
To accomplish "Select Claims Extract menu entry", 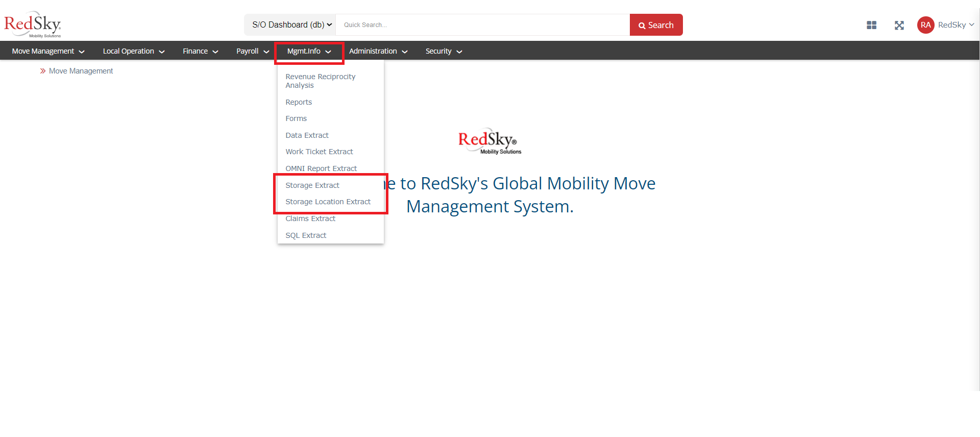I will pyautogui.click(x=310, y=218).
